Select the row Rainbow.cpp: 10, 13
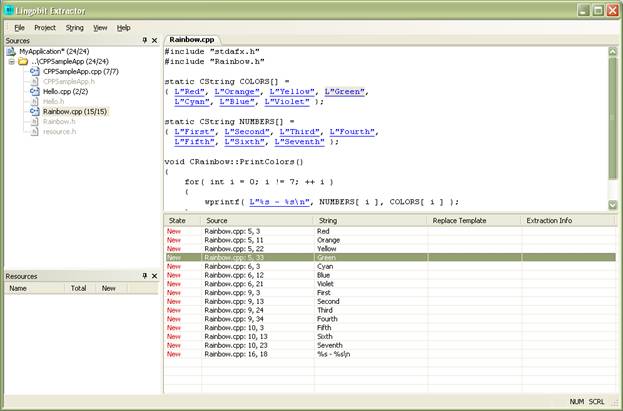This screenshot has height=411, width=623. pos(390,336)
